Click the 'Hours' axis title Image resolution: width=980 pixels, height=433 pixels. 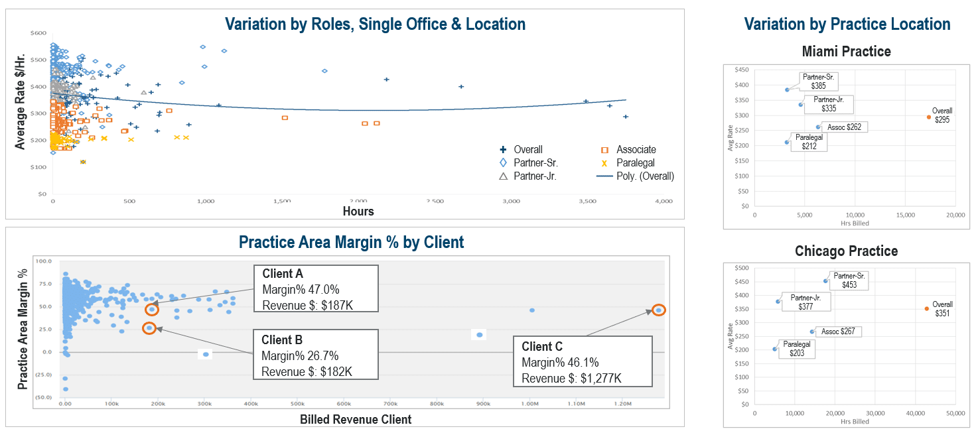358,212
